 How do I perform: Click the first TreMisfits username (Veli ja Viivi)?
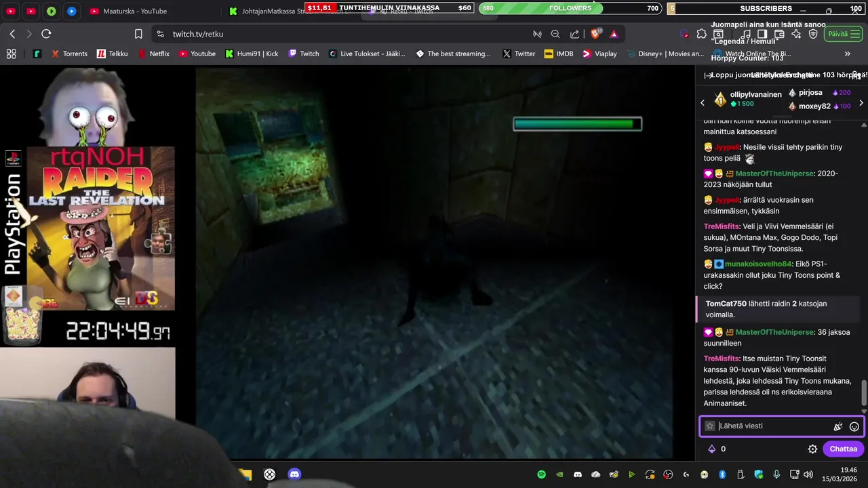pyautogui.click(x=722, y=226)
